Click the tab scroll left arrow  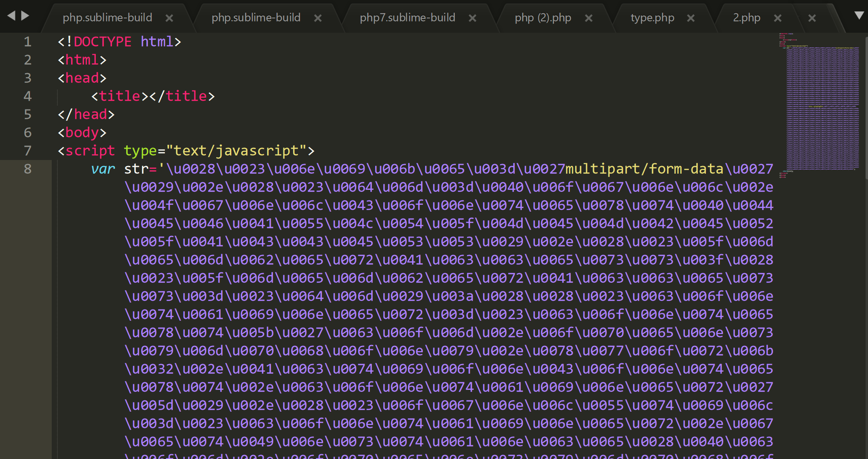(x=11, y=16)
